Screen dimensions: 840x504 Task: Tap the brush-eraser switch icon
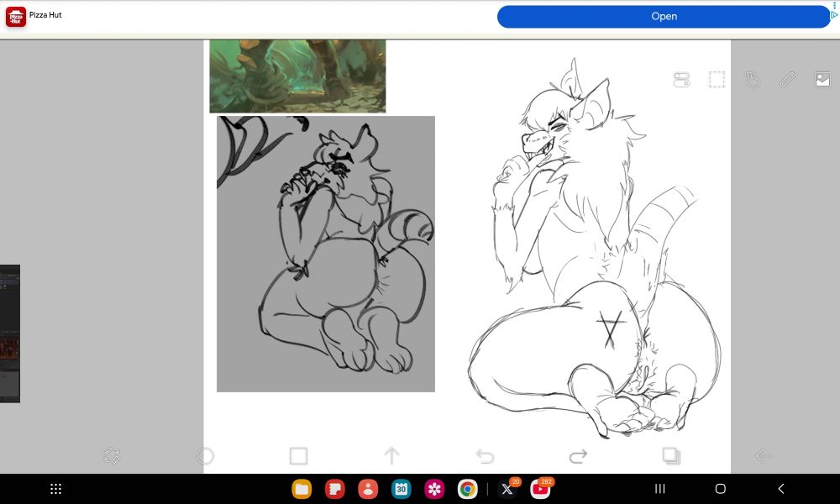(112, 456)
